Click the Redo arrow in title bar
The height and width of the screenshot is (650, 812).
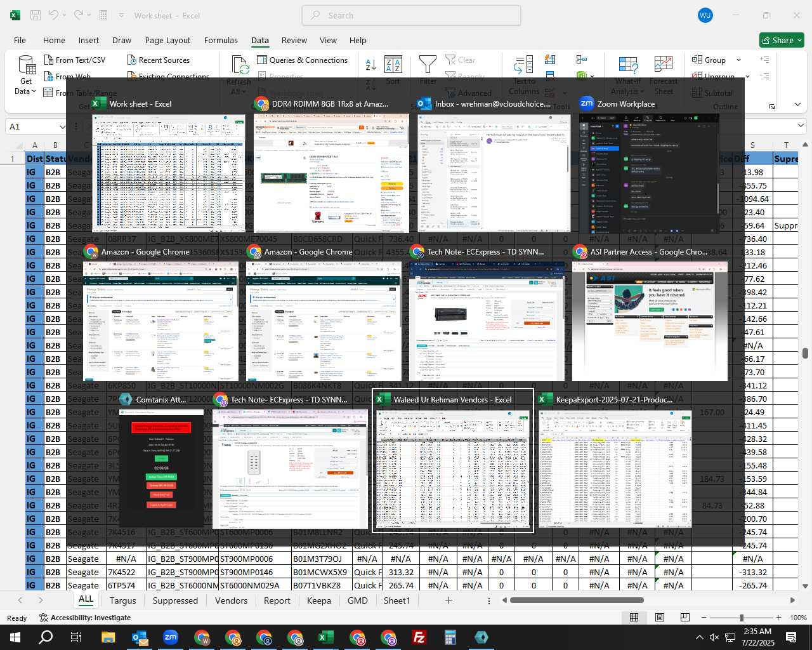click(79, 15)
